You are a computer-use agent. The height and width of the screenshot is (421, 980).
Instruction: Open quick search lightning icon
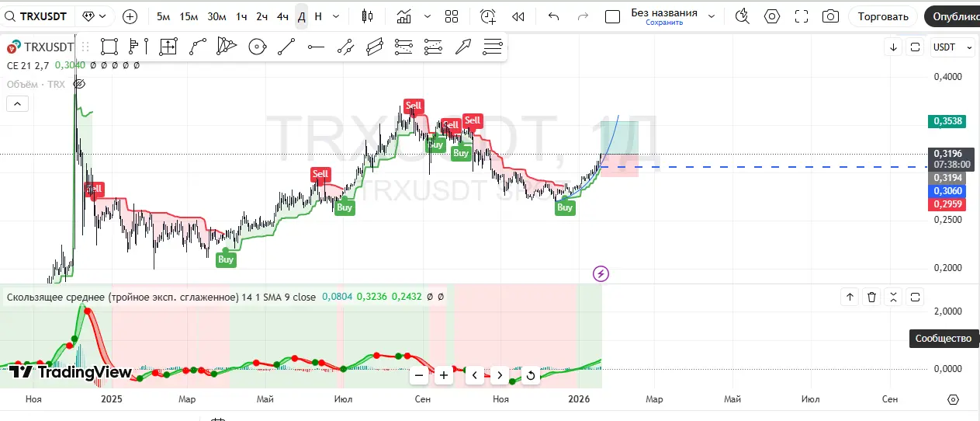point(743,16)
